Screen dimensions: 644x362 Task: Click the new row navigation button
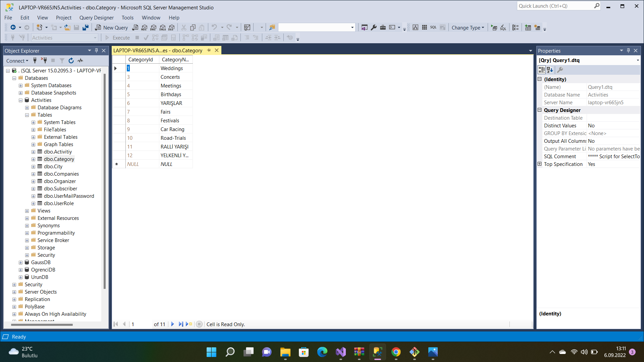189,324
